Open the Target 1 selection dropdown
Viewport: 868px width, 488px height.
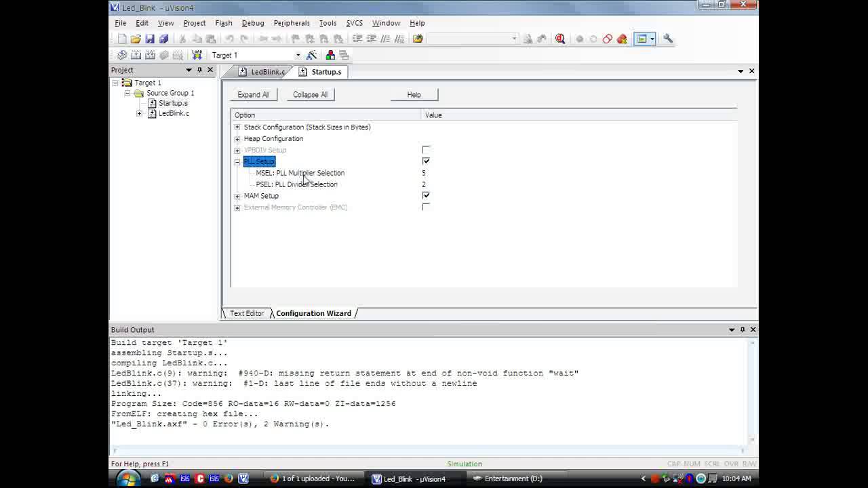(x=298, y=55)
